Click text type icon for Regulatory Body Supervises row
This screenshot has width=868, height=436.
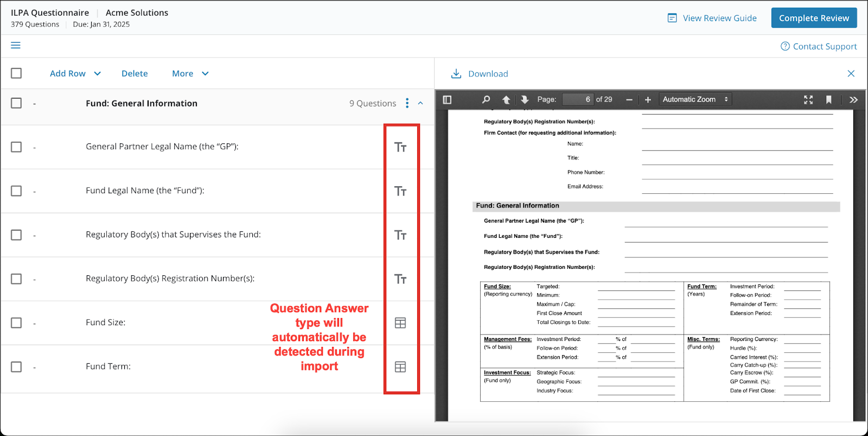pyautogui.click(x=400, y=235)
